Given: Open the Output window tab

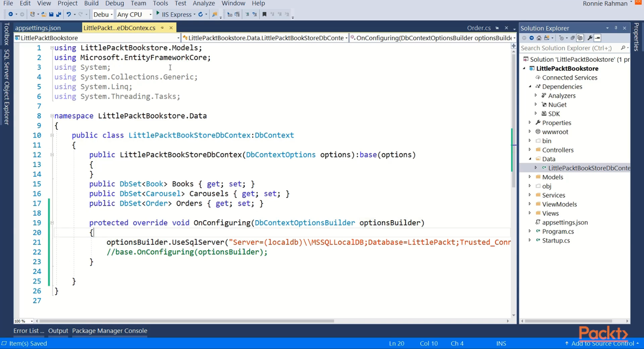Looking at the screenshot, I should click(58, 331).
